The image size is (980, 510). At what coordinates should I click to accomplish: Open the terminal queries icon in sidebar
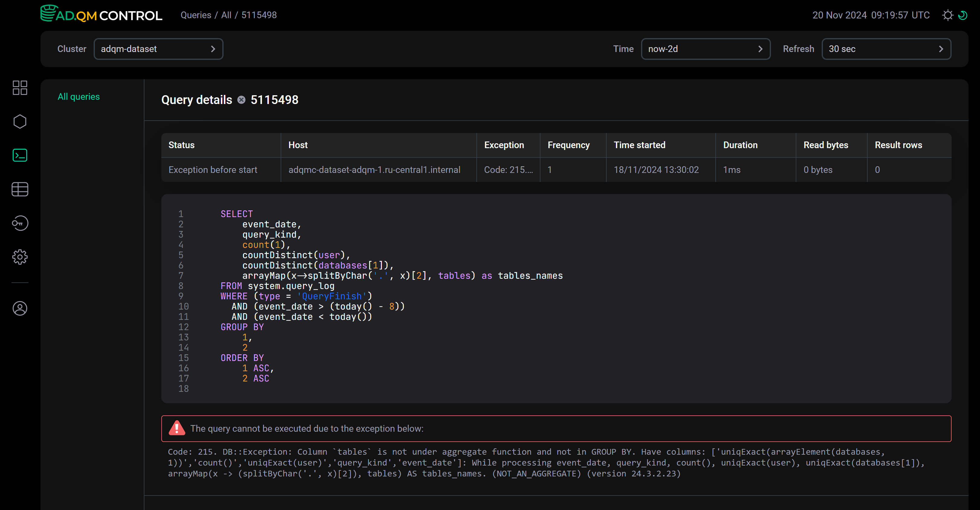19,155
